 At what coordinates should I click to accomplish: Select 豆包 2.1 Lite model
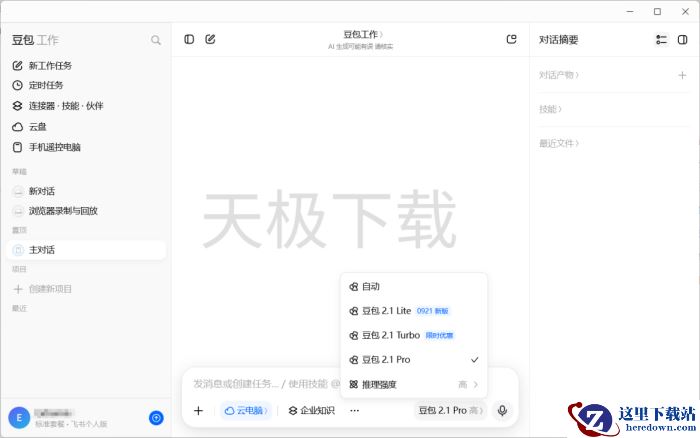[x=413, y=311]
